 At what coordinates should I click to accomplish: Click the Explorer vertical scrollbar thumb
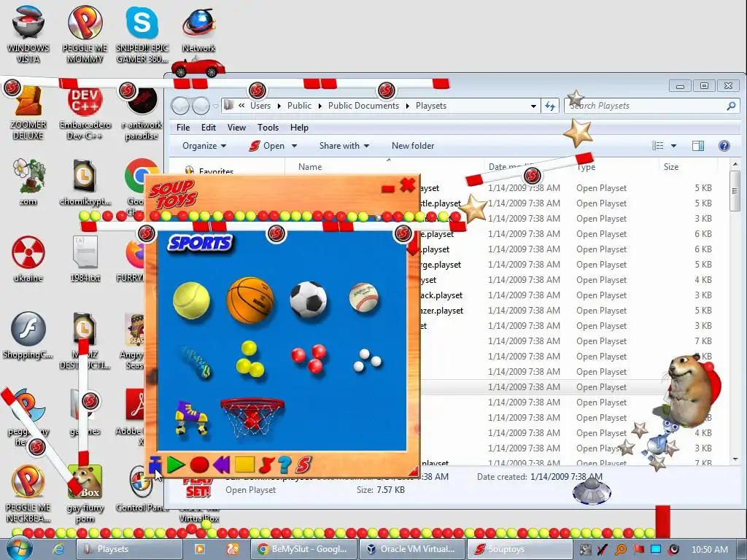(x=735, y=191)
